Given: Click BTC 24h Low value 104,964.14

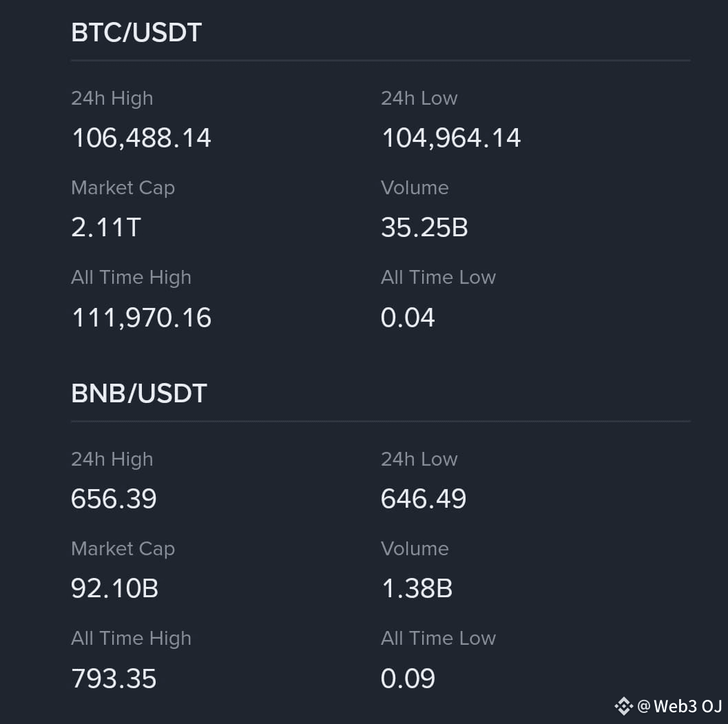Looking at the screenshot, I should click(451, 138).
